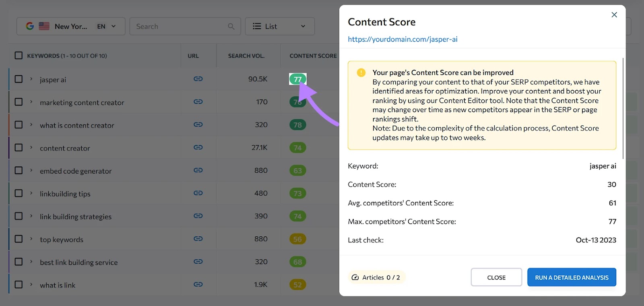This screenshot has height=306, width=644.
Task: Open URL link icon for what is content creator
Action: click(x=198, y=125)
